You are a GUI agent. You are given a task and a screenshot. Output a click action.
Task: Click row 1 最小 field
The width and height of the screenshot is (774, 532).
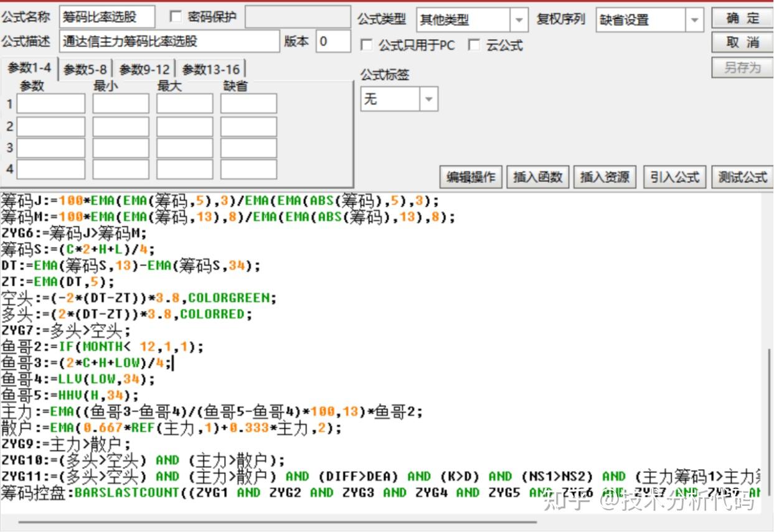click(x=121, y=103)
